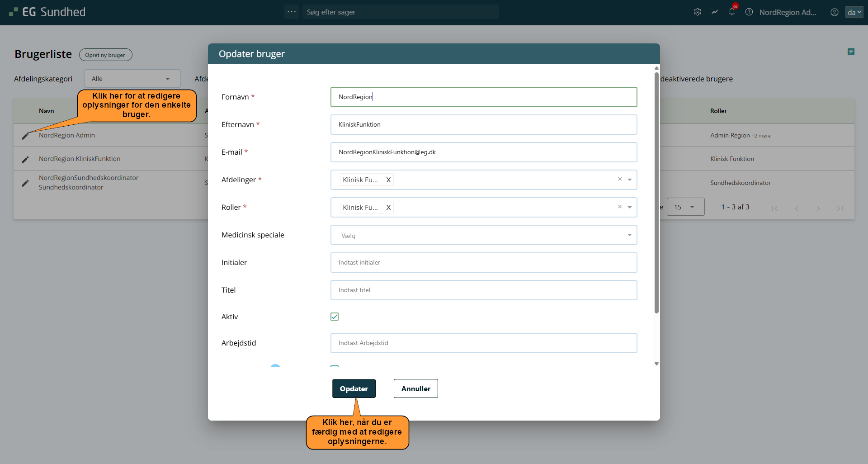Go to last page of user list
This screenshot has width=868, height=464.
tap(840, 208)
